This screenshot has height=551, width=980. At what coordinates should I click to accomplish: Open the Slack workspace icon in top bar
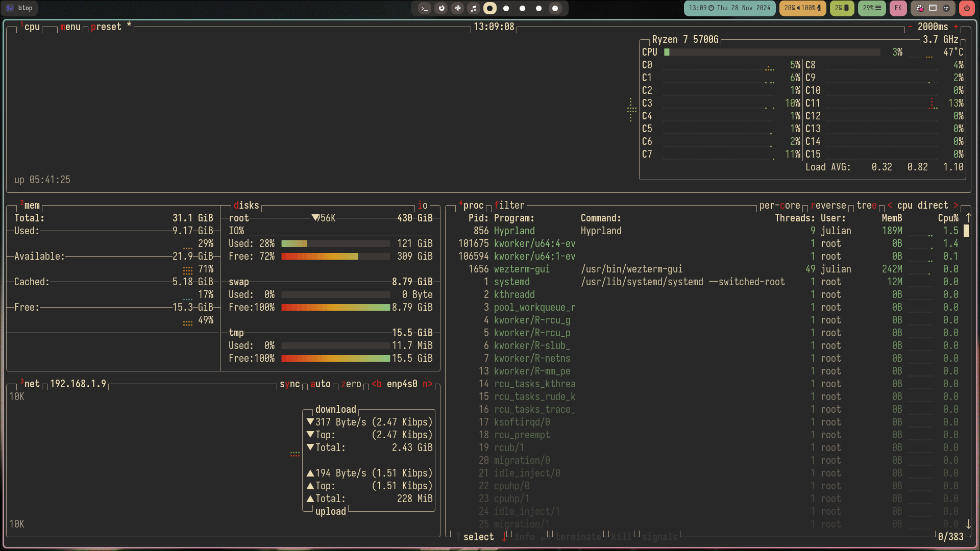pos(458,8)
